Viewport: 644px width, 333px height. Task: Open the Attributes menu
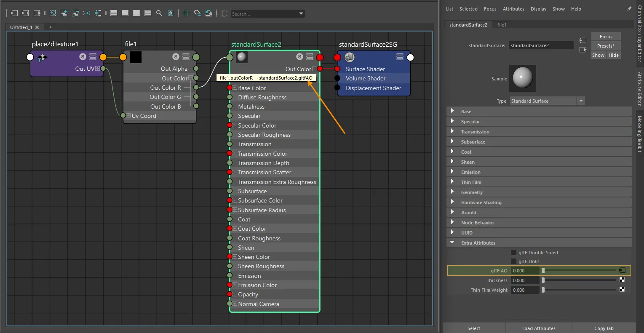point(513,9)
